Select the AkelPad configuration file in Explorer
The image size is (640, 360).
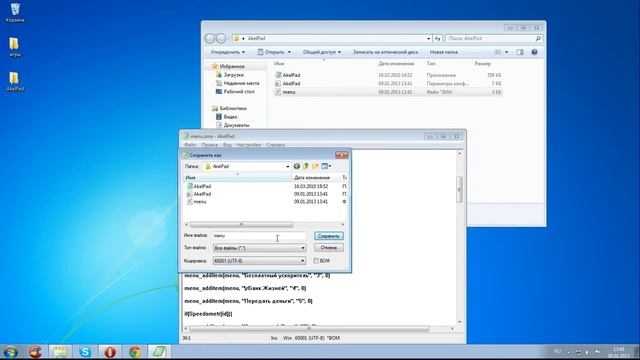(x=388, y=84)
